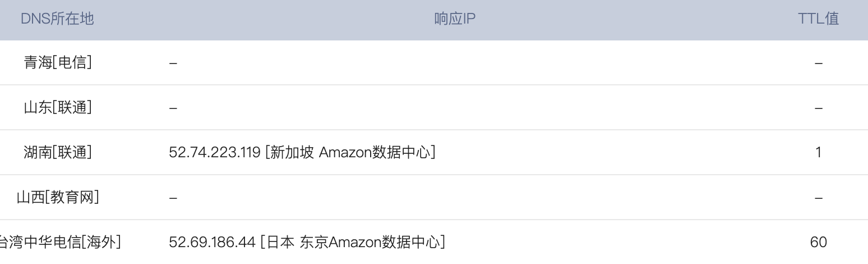Click the response IP dash for 青海[电信]

coord(173,63)
